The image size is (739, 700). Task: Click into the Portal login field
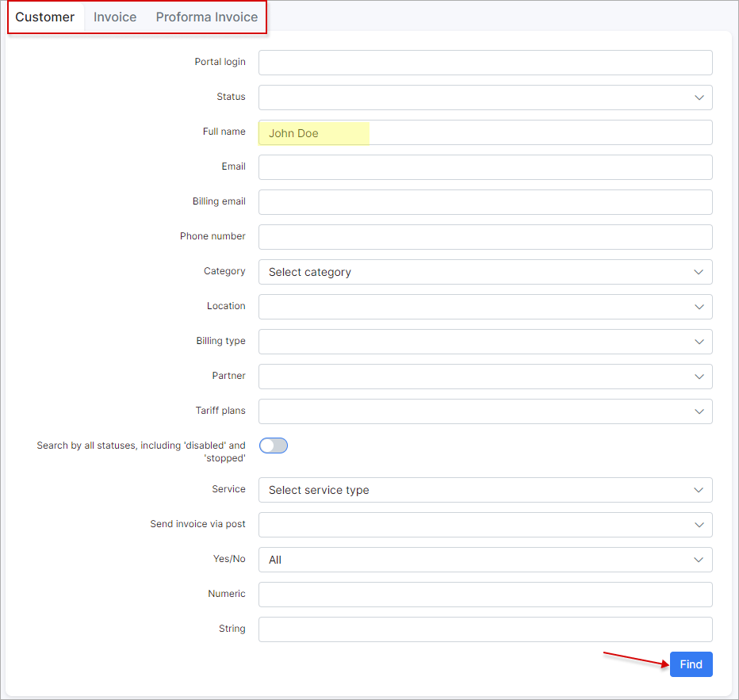coord(485,63)
